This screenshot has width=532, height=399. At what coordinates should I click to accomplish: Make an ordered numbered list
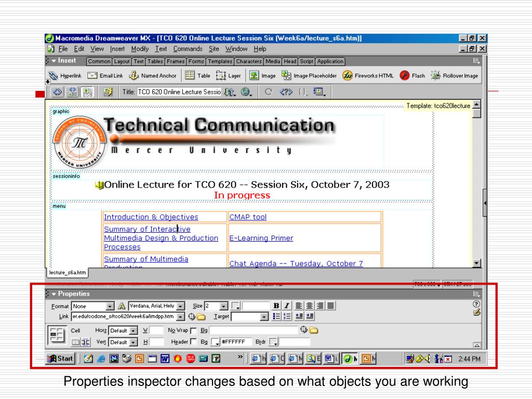point(287,316)
